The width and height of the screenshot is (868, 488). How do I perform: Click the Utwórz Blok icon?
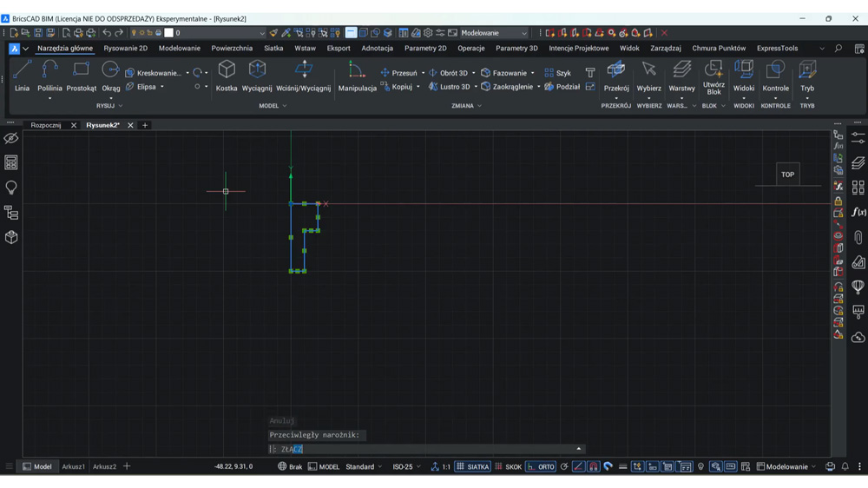[x=713, y=77]
